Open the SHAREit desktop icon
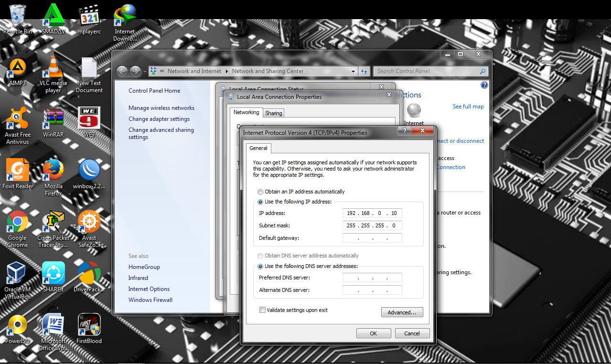 (54, 278)
